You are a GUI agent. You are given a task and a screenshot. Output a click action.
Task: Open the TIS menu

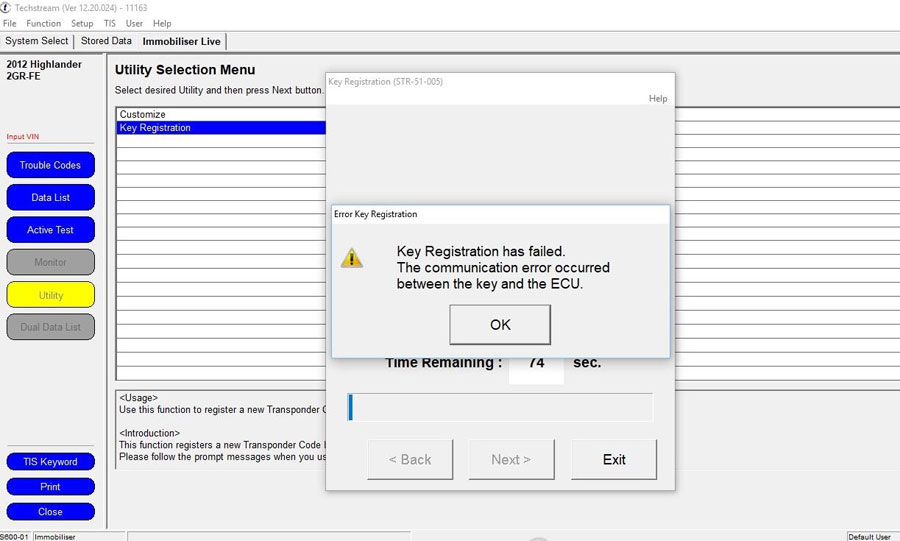coord(110,24)
